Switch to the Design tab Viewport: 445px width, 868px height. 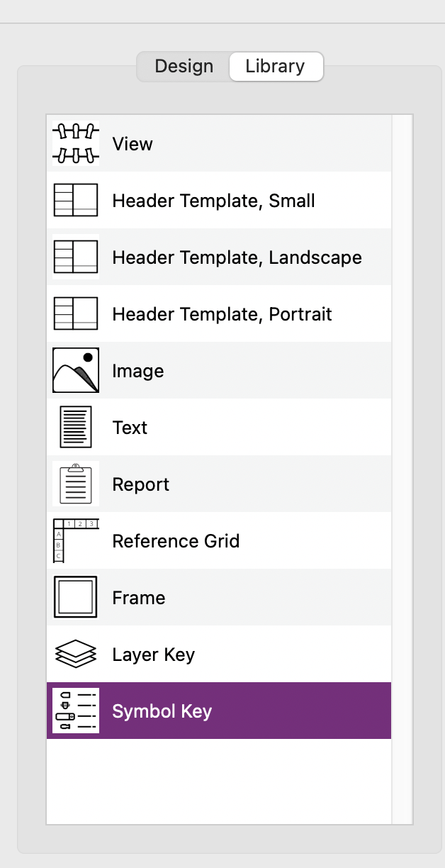point(184,67)
